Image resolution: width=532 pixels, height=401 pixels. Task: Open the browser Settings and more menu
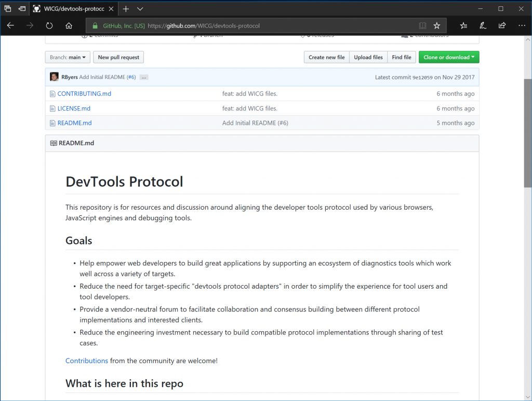[522, 25]
